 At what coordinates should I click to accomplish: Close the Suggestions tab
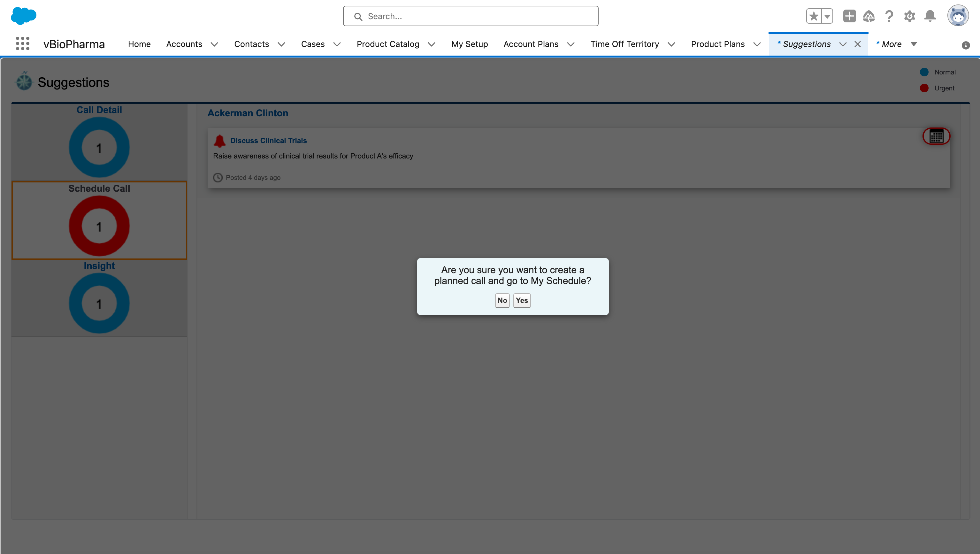857,44
